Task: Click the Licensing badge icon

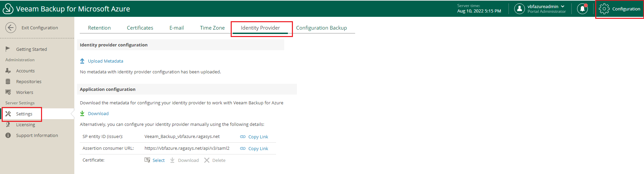Action: click(8, 125)
